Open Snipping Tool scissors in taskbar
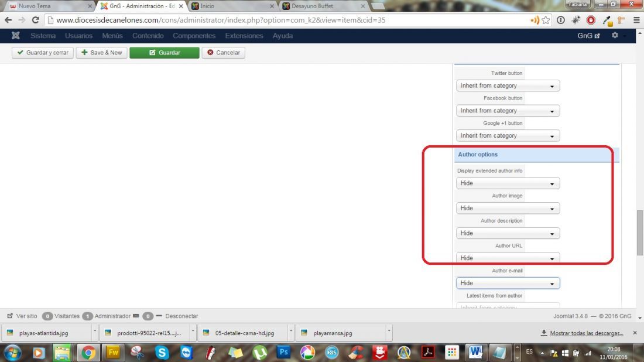644x362 pixels. click(137, 353)
